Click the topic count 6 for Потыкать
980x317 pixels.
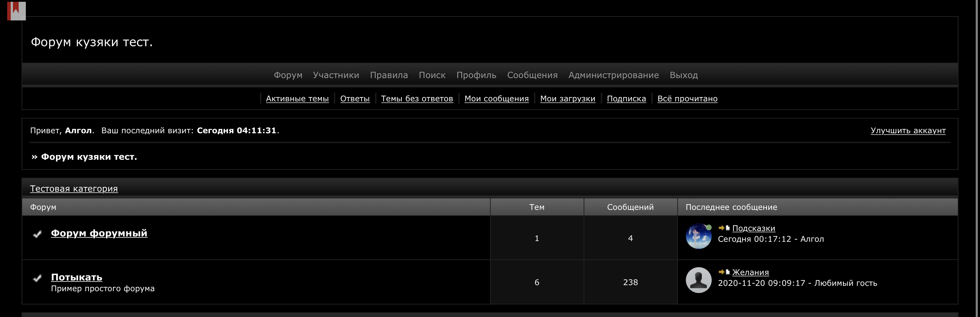pos(537,282)
